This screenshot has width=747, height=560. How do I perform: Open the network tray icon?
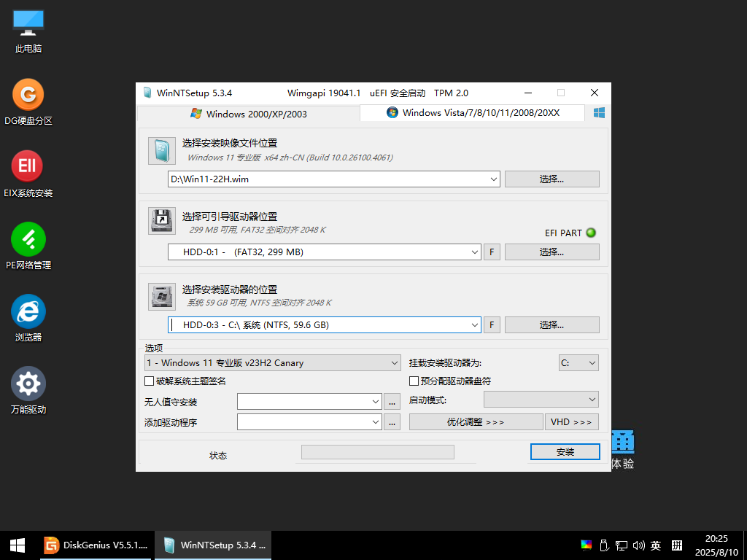pos(622,545)
